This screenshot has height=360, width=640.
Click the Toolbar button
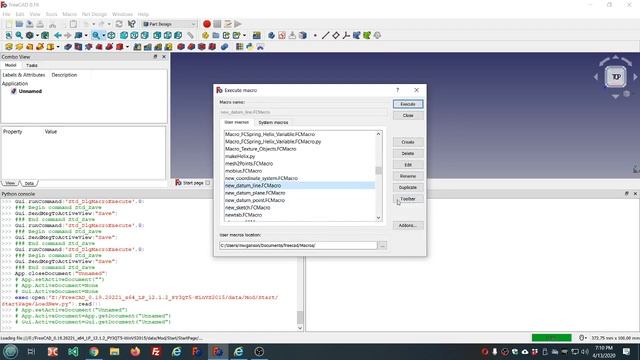[408, 199]
